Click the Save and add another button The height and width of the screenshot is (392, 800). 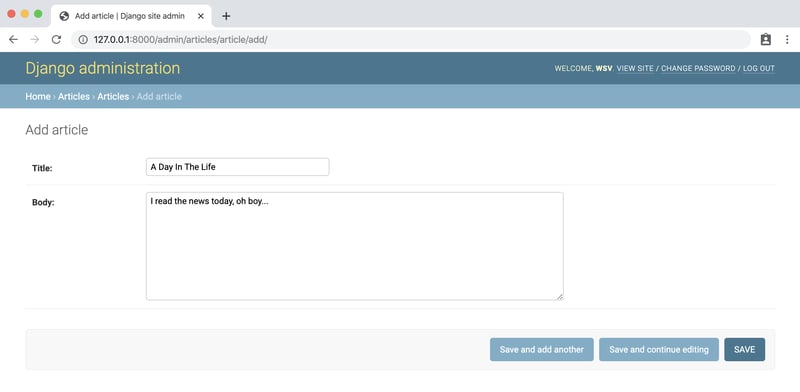pos(542,350)
